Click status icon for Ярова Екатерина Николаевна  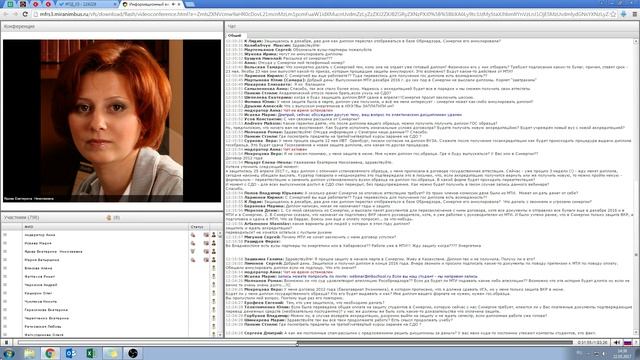coord(193,251)
